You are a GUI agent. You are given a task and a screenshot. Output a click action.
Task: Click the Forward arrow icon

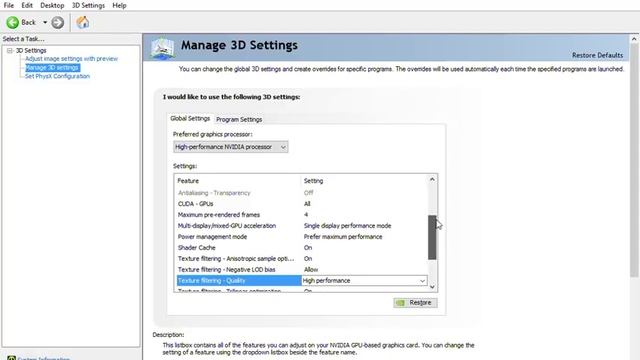coord(58,22)
